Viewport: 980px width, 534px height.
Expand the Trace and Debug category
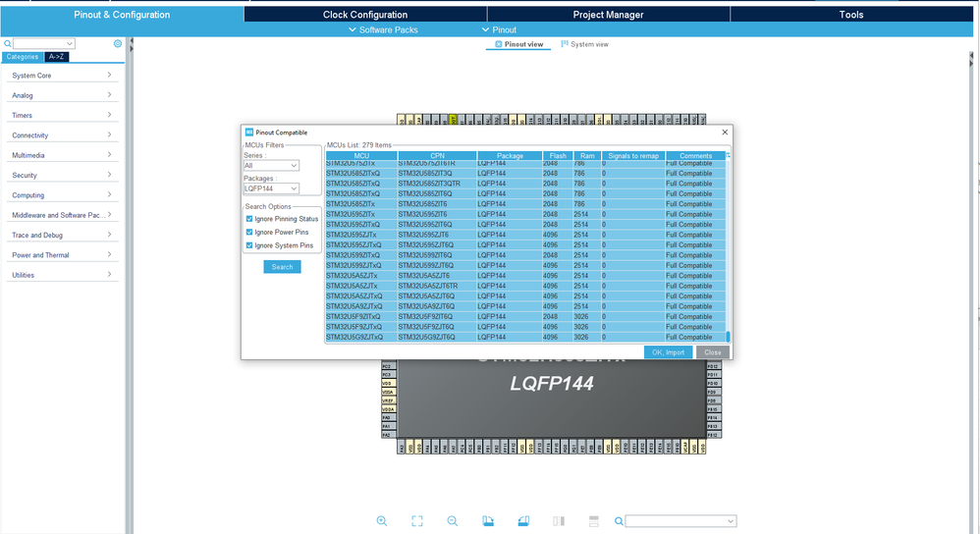[x=62, y=235]
